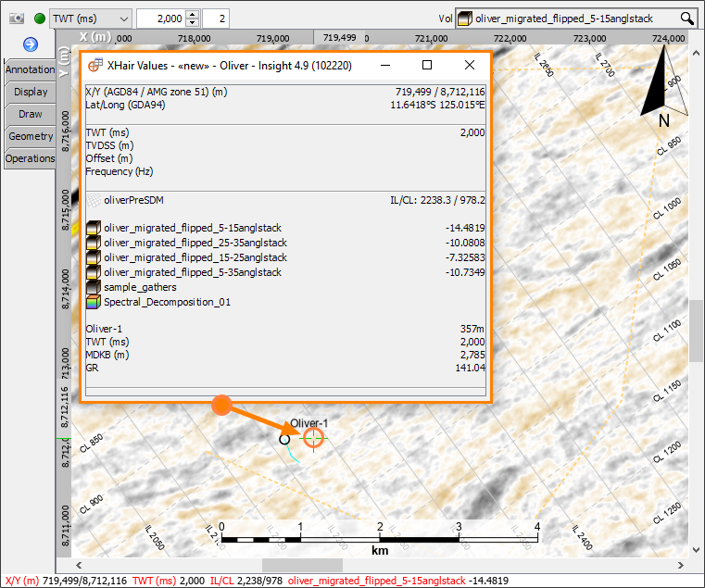The image size is (705, 588).
Task: Click the oliver_migrated_flipped_25-35anglstack volume icon
Action: tap(93, 243)
